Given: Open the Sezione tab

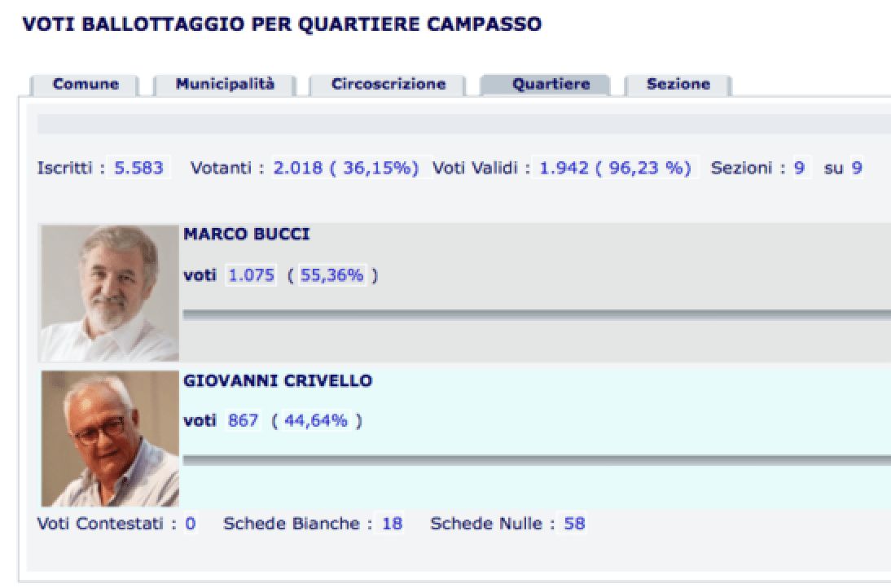Looking at the screenshot, I should click(x=678, y=85).
